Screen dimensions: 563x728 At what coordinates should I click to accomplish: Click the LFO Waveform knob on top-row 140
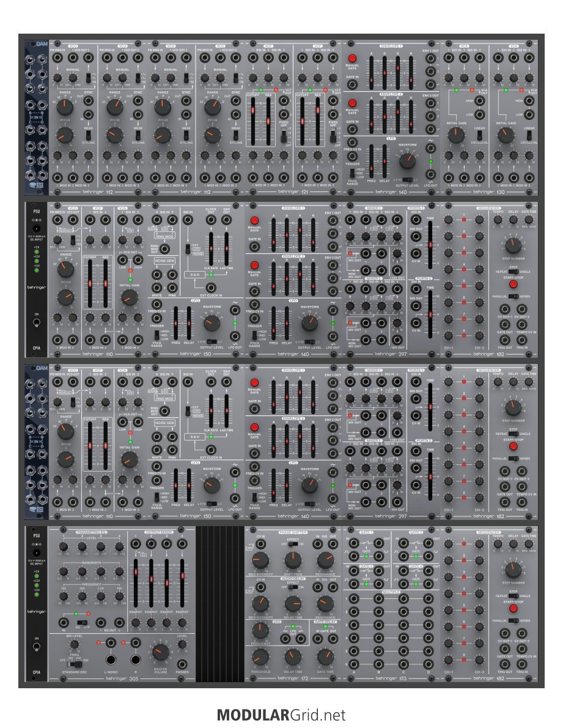[407, 161]
